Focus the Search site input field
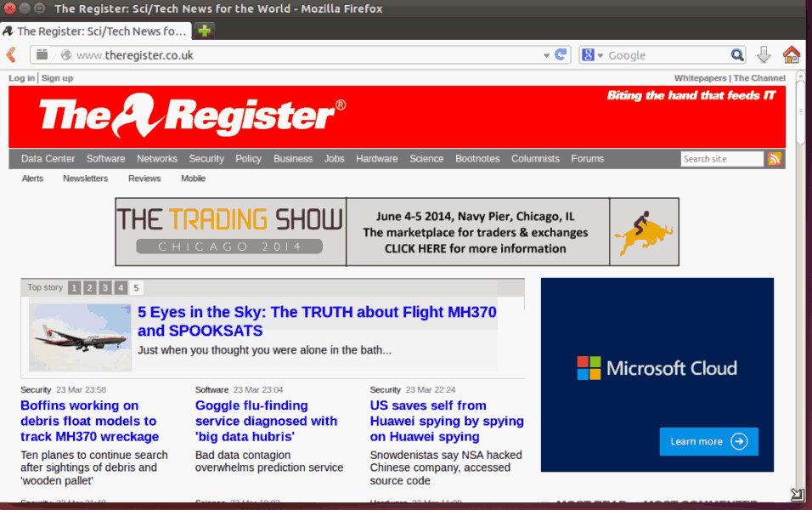 [722, 159]
